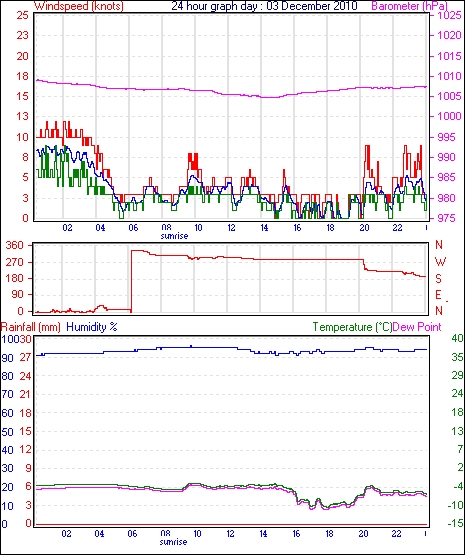Click the W compass direction label

click(440, 262)
